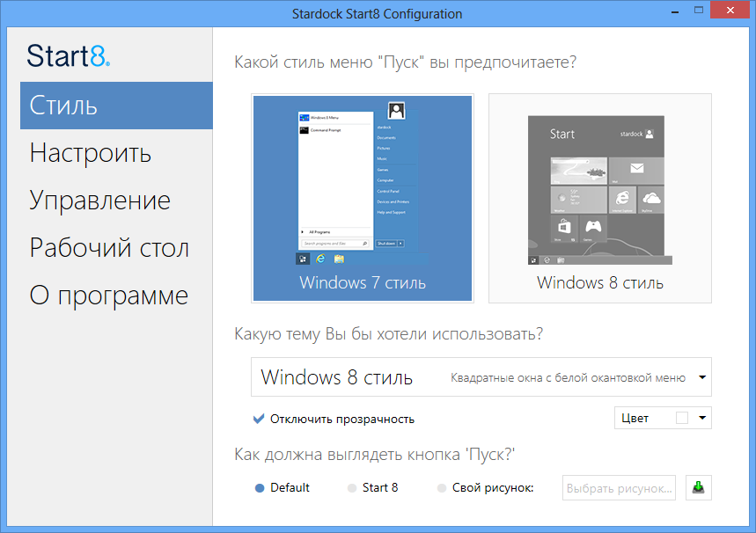Select the Default start button option
This screenshot has width=756, height=533.
pyautogui.click(x=261, y=486)
